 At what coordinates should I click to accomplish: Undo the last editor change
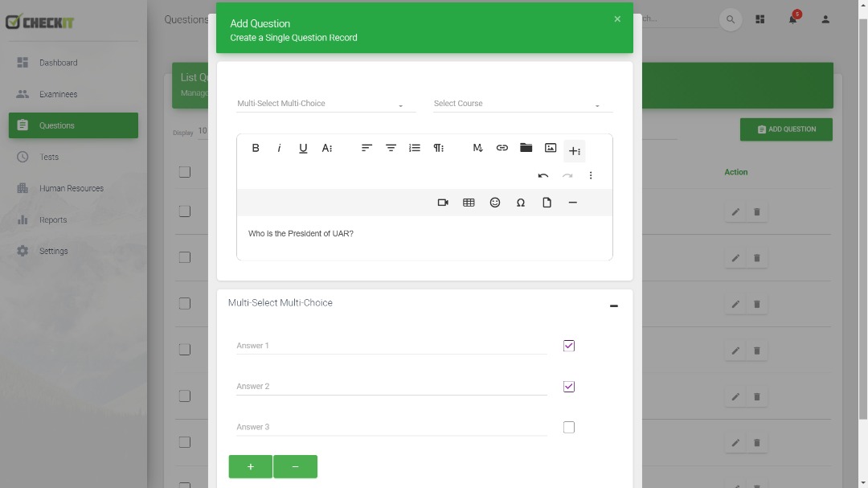[x=543, y=175]
